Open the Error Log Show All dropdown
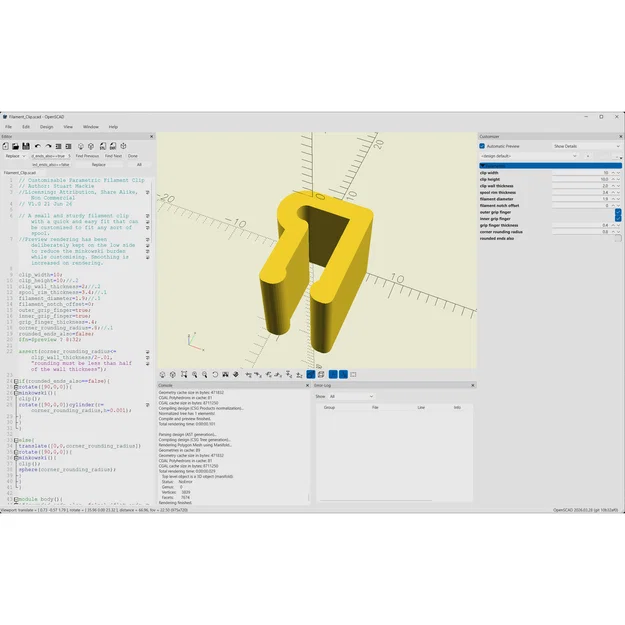This screenshot has height=625, width=625. click(x=351, y=397)
